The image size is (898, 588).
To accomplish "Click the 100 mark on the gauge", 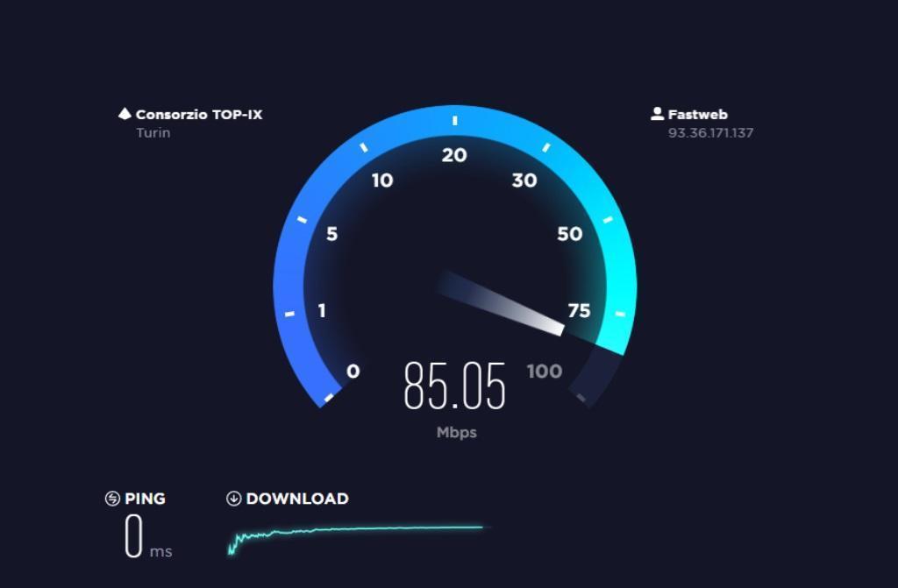I will pos(544,372).
